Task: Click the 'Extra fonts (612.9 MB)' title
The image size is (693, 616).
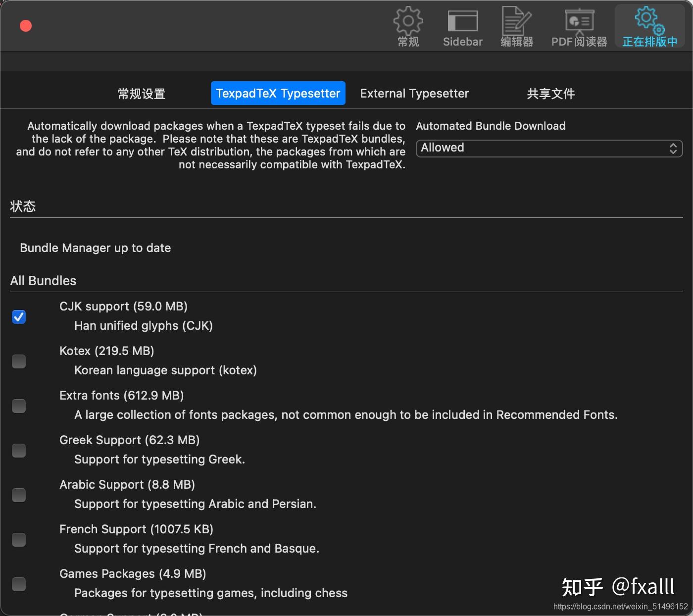Action: 122,396
